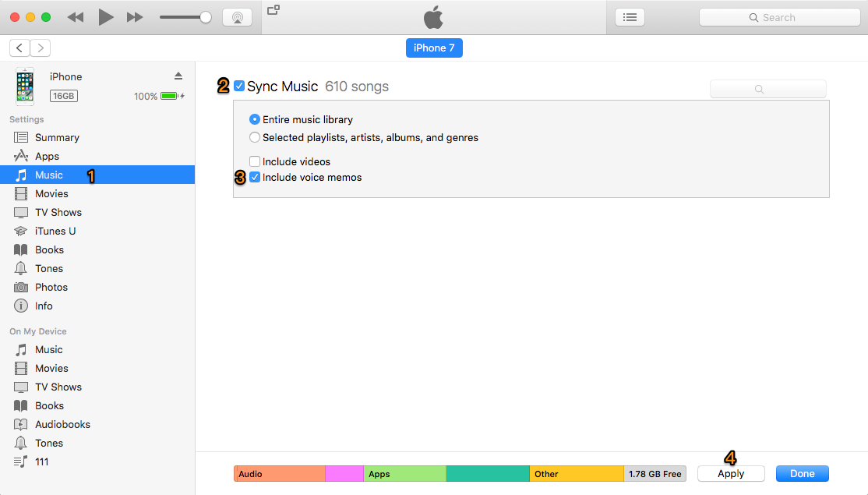Open the Up Next list icon

[630, 17]
